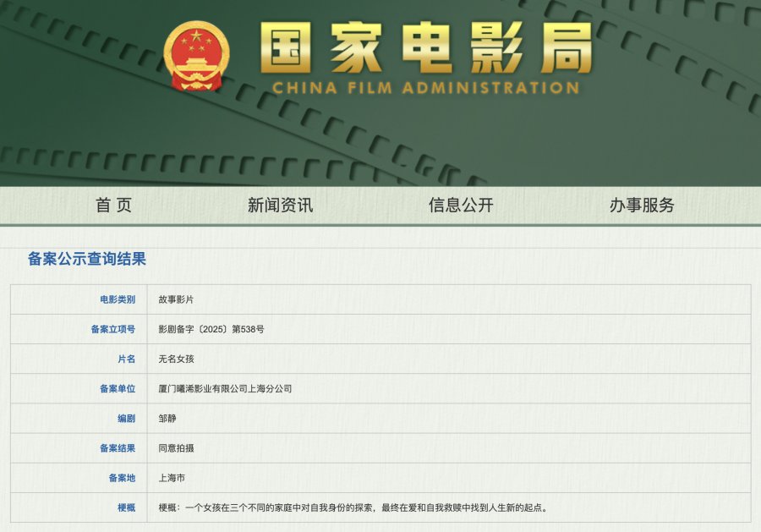Click the 片名 row label

tap(127, 359)
